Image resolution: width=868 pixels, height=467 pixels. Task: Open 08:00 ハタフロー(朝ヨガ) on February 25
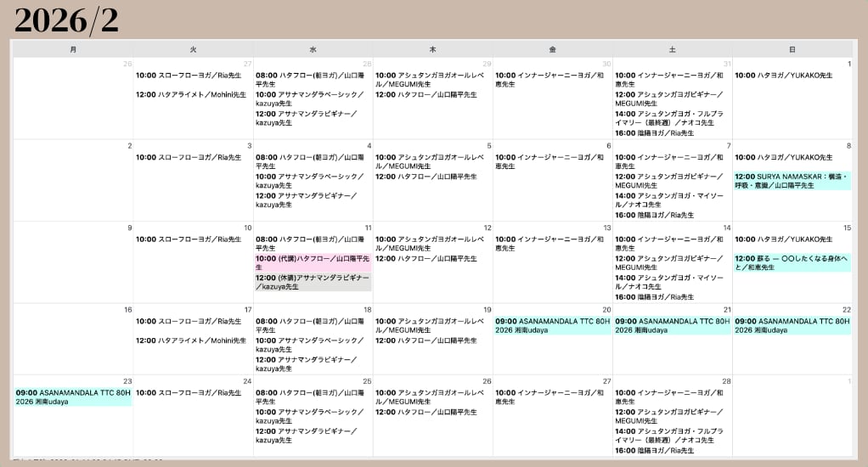tap(311, 397)
